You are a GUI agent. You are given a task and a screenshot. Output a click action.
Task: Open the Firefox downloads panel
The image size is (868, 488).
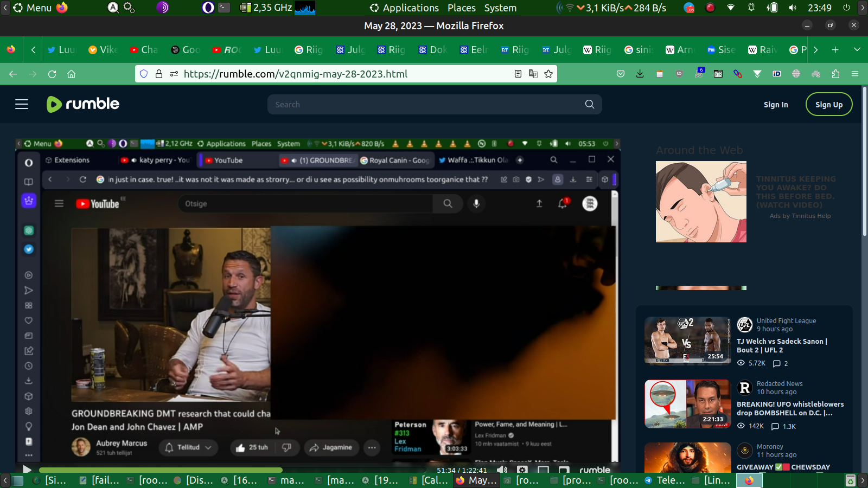coord(640,74)
